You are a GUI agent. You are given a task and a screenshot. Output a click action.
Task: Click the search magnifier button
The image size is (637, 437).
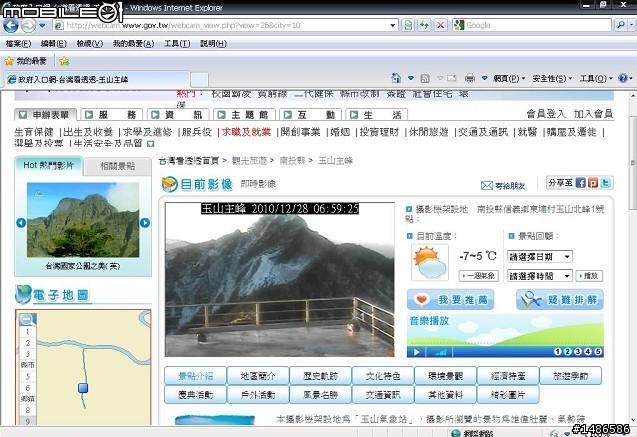tap(621, 25)
